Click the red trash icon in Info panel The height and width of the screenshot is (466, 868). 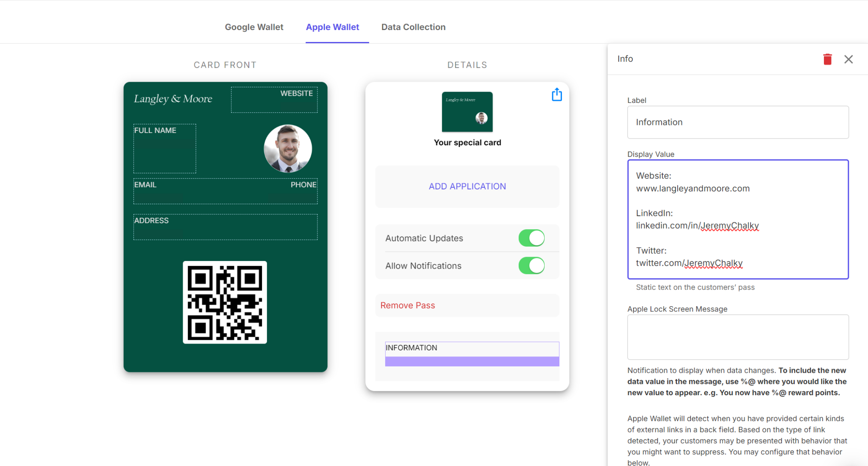click(x=827, y=59)
